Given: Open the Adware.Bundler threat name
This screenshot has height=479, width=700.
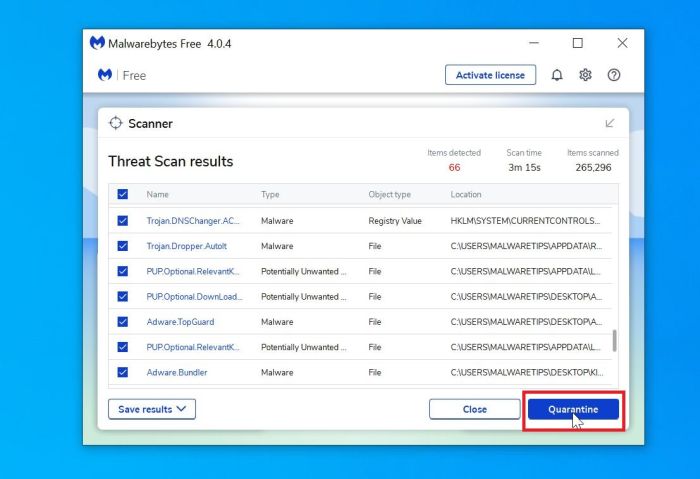Looking at the screenshot, I should click(177, 372).
